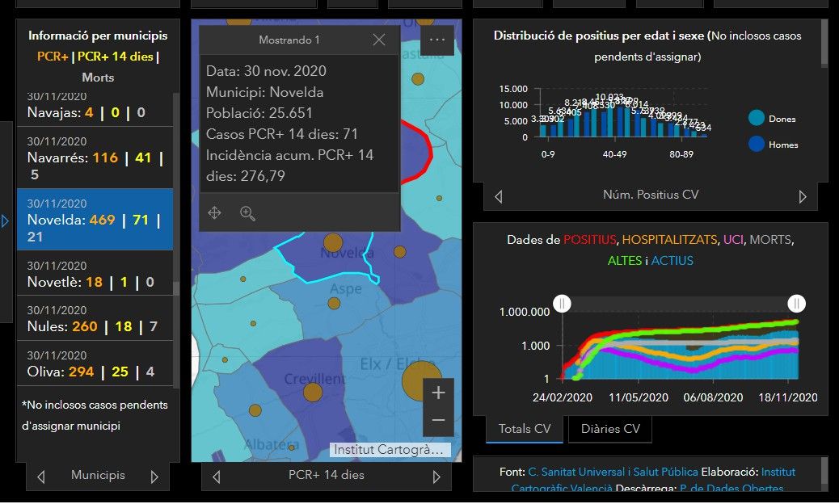The height and width of the screenshot is (504, 839).
Task: Select Nules in the municipality list
Action: pos(95,318)
